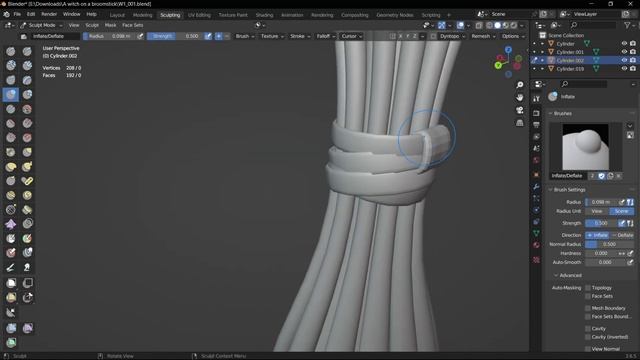Enable Cavity auto-masking checkbox
This screenshot has height=360, width=640.
[x=588, y=329]
